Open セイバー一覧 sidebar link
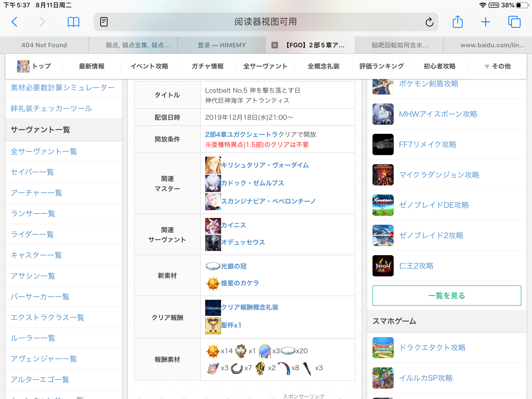This screenshot has height=399, width=532. pos(32,172)
